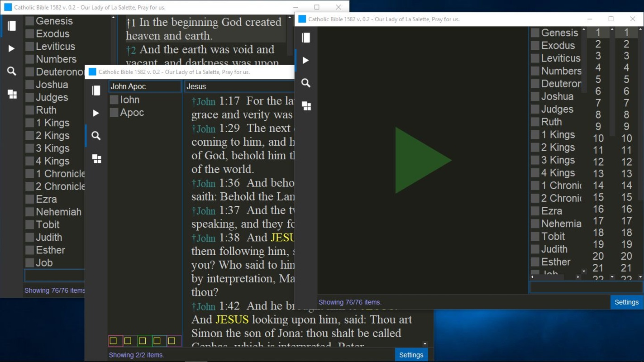Image resolution: width=644 pixels, height=362 pixels.
Task: Open Settings in the playback window
Action: coord(626,302)
